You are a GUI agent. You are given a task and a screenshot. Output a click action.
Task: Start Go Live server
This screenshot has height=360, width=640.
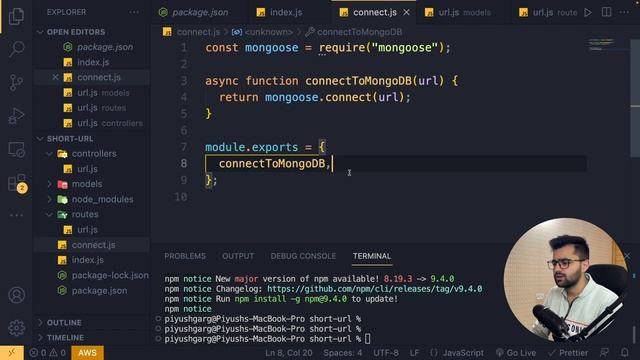516,353
